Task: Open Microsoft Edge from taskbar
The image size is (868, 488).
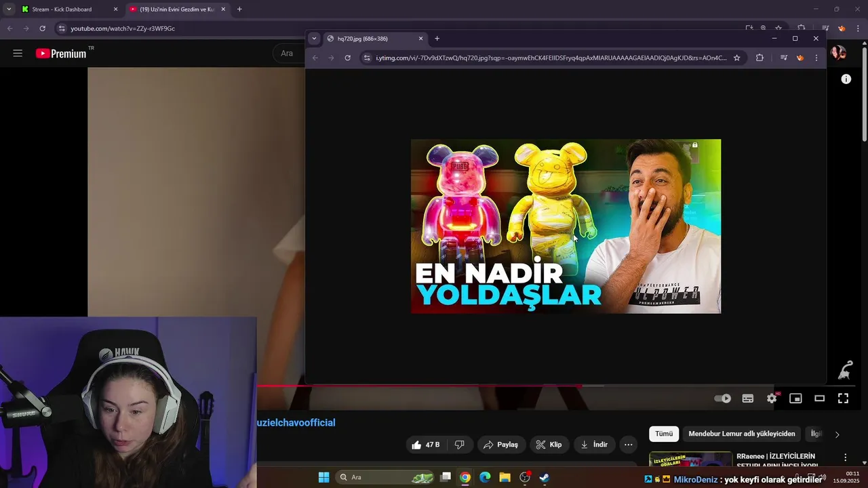Action: tap(485, 477)
